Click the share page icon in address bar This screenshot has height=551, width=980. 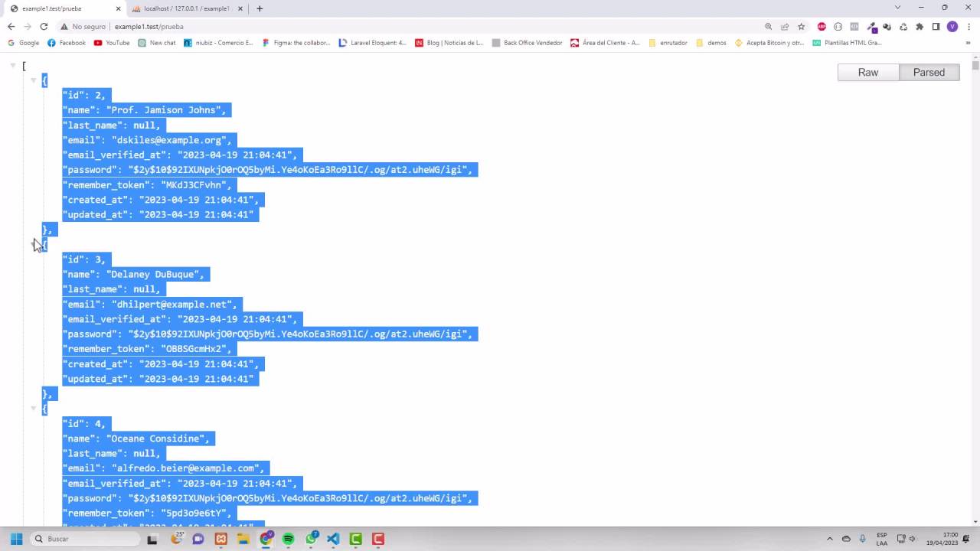click(785, 27)
